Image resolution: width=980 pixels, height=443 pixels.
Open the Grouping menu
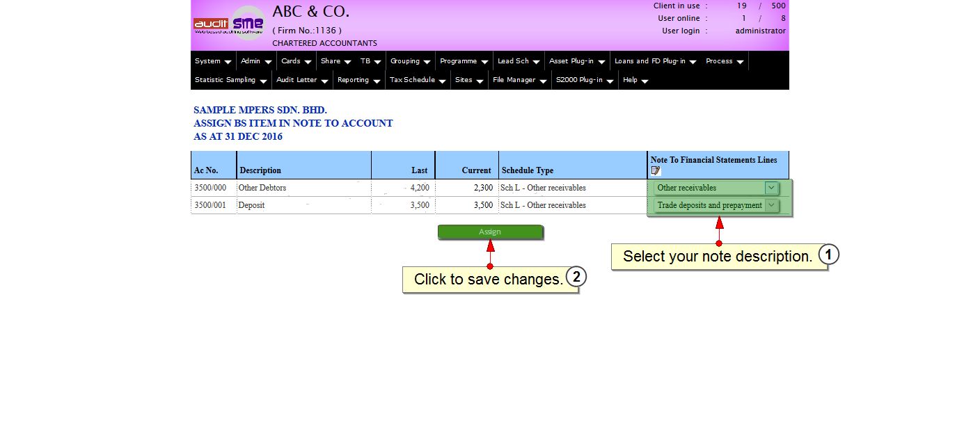pyautogui.click(x=410, y=61)
